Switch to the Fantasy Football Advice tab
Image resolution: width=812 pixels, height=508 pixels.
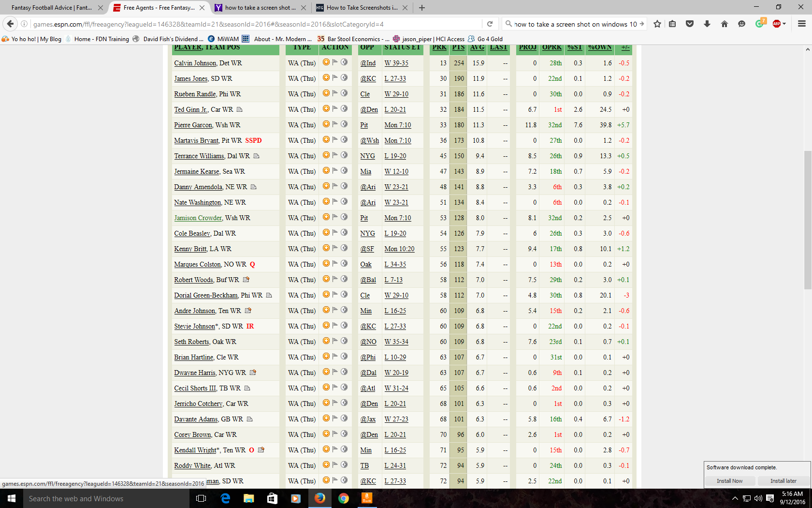(x=52, y=8)
